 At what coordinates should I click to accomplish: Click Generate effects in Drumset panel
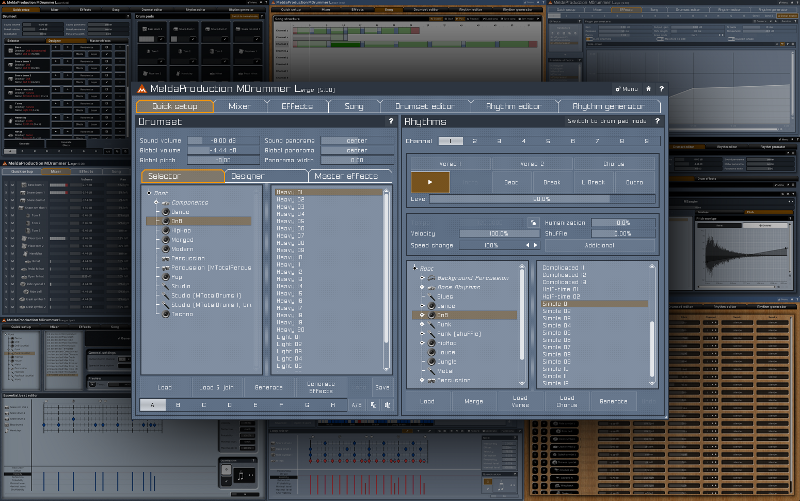(x=321, y=387)
